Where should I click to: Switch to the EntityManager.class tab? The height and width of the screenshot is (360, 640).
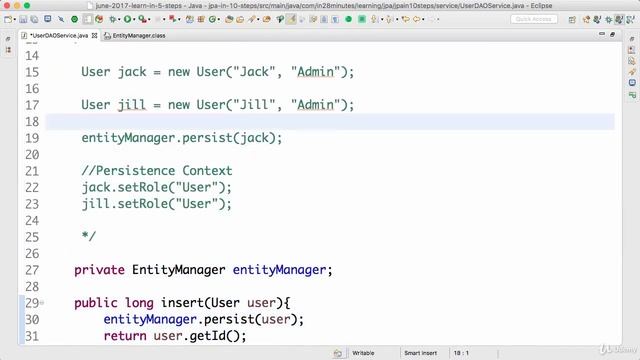[x=135, y=36]
